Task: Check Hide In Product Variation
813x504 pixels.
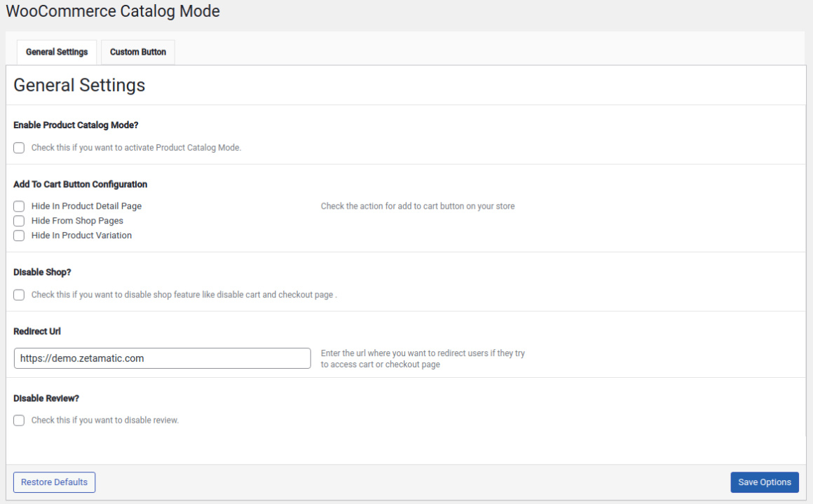Action: tap(18, 235)
